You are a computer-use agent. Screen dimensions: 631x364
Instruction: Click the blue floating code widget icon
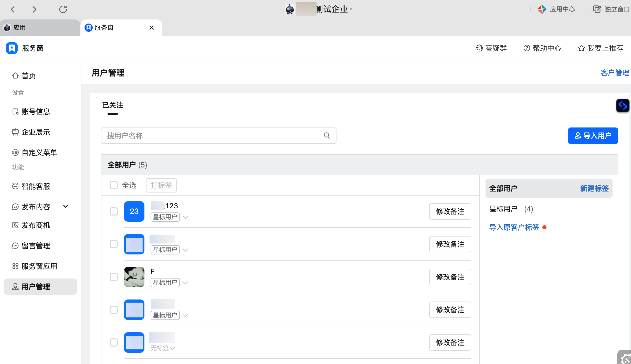pos(623,105)
